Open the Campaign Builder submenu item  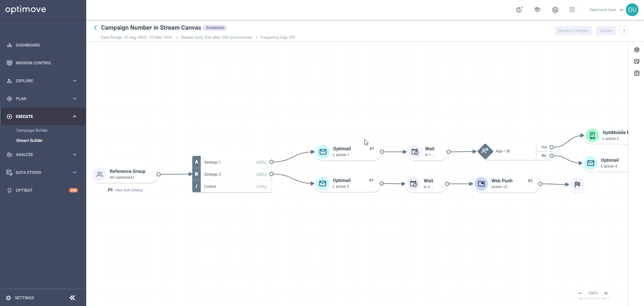(x=32, y=130)
